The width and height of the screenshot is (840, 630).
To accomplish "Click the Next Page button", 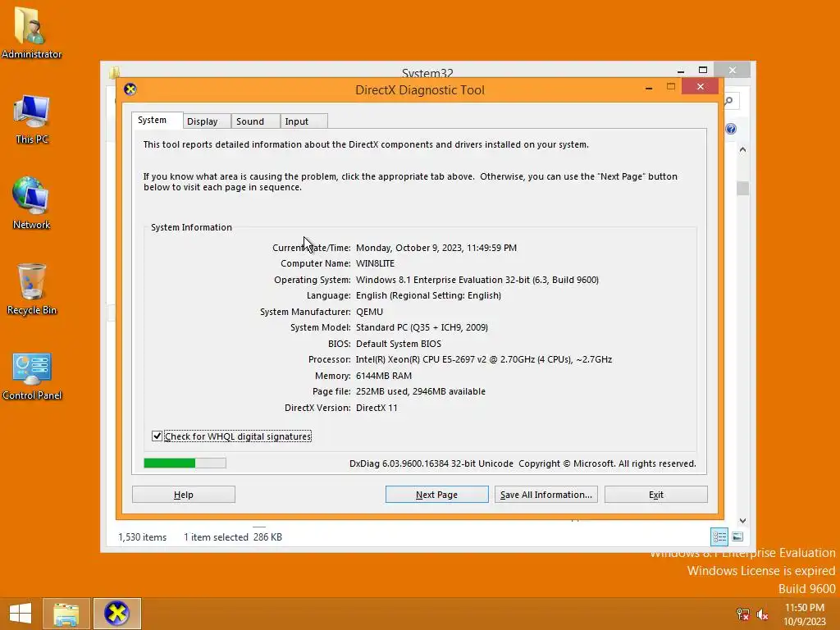I will click(x=436, y=495).
